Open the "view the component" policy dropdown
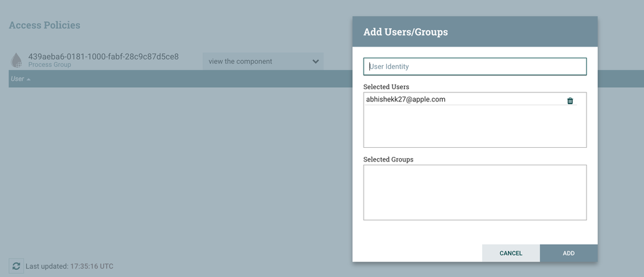This screenshot has width=644, height=277. (x=263, y=61)
